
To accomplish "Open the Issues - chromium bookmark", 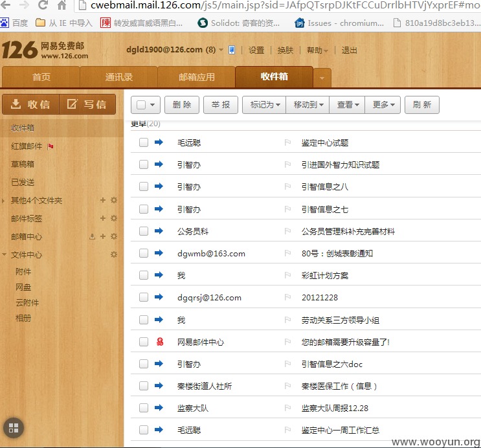I will click(339, 23).
